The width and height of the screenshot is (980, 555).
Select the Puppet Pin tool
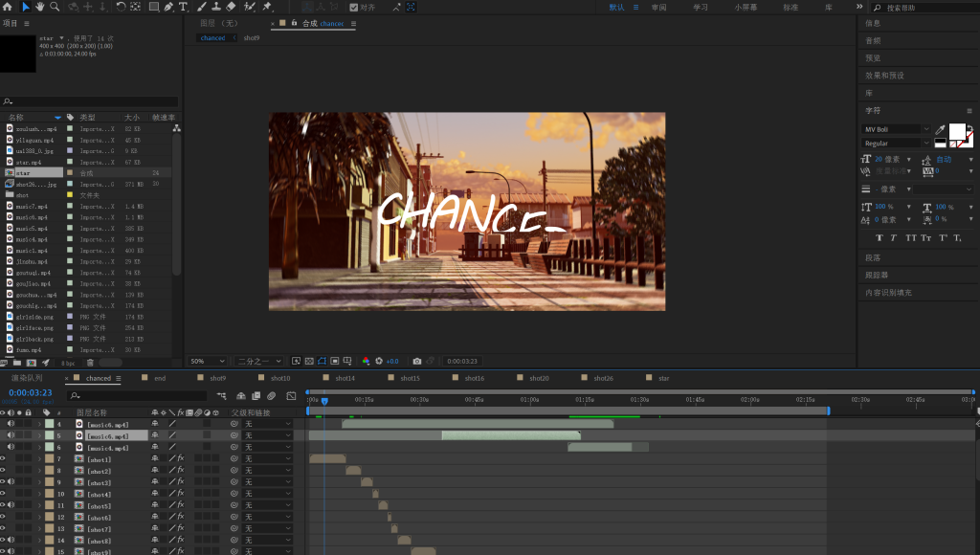tap(268, 7)
